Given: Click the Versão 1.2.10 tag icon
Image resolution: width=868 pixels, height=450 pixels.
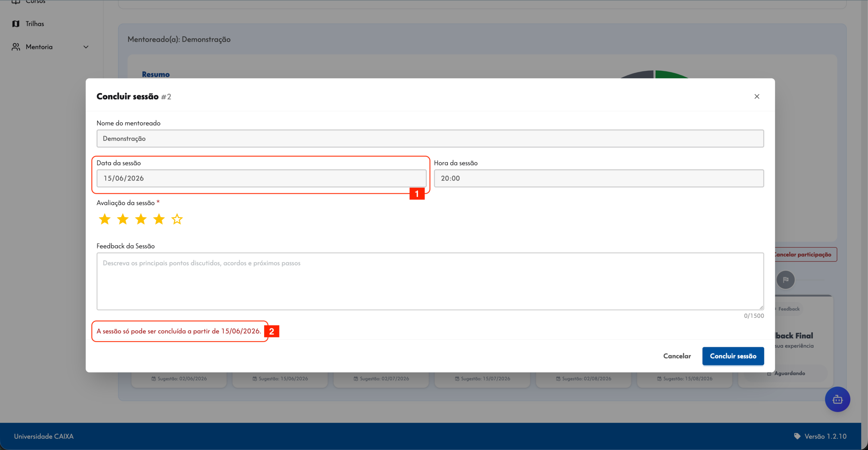Looking at the screenshot, I should (x=797, y=436).
